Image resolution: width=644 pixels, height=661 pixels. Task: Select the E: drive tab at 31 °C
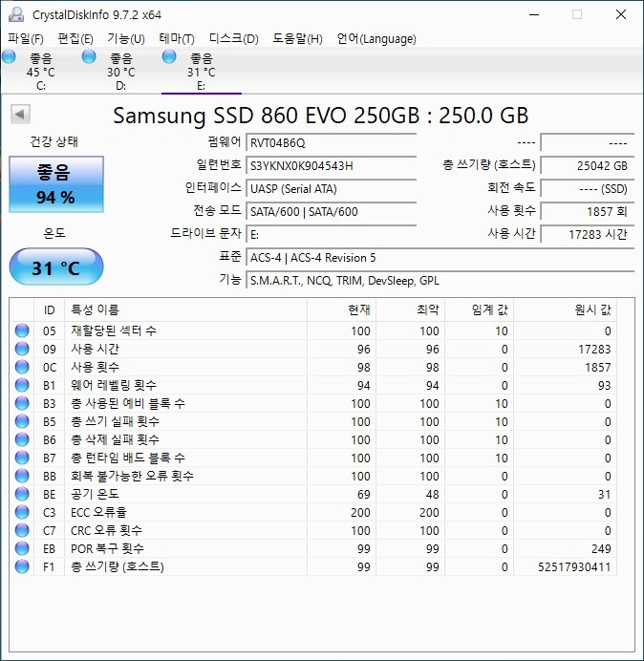[x=202, y=72]
